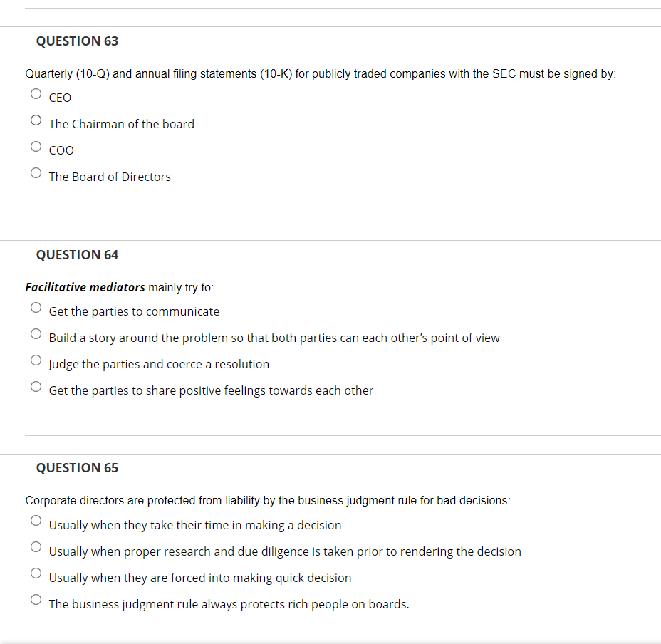Select the CEO radio button
Image resolution: width=661 pixels, height=644 pixels.
coord(36,93)
